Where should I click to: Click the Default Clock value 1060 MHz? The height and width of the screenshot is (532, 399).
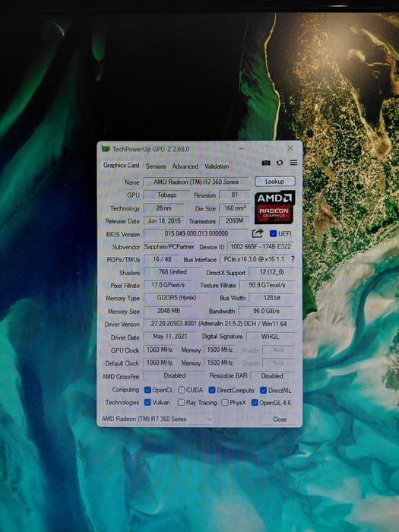(160, 363)
